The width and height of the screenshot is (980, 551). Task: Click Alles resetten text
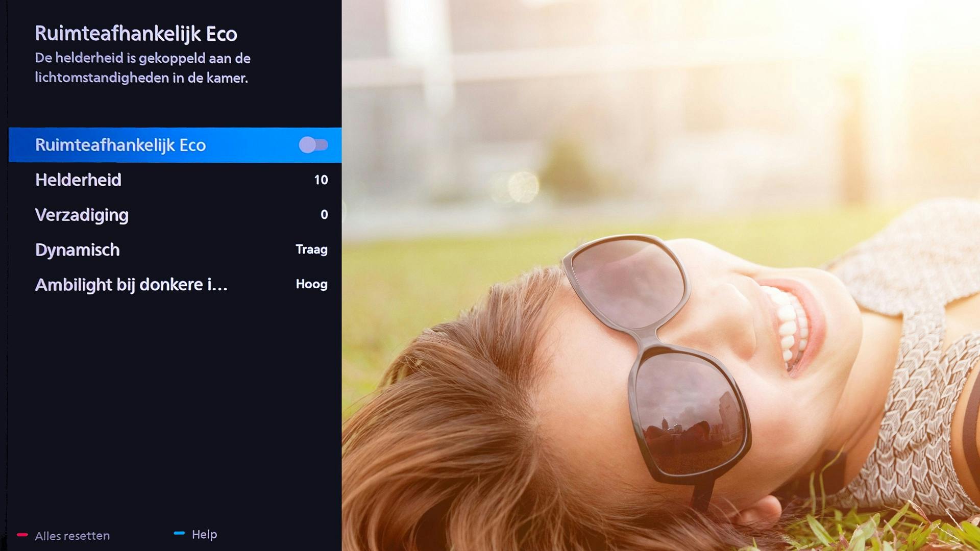72,536
